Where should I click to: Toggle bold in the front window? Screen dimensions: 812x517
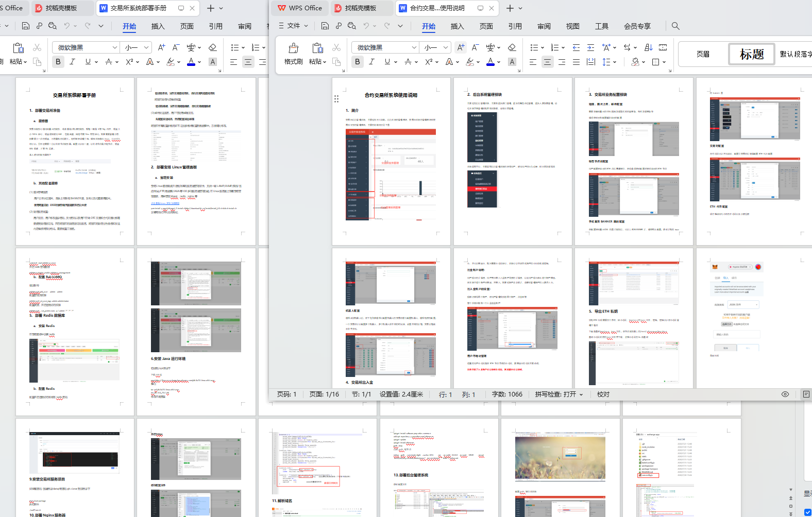(x=358, y=62)
